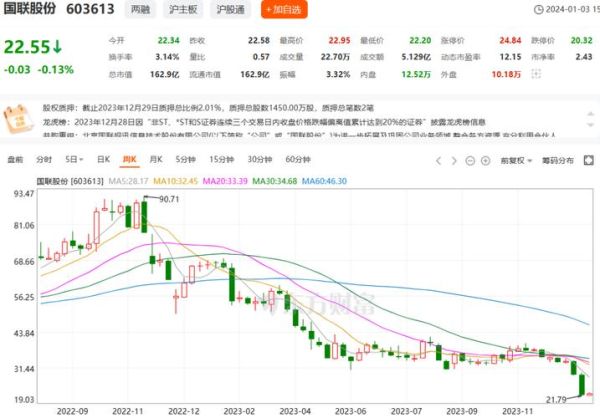Click the MA30:34.68 indicator label
This screenshot has height=418, width=600.
[x=274, y=181]
